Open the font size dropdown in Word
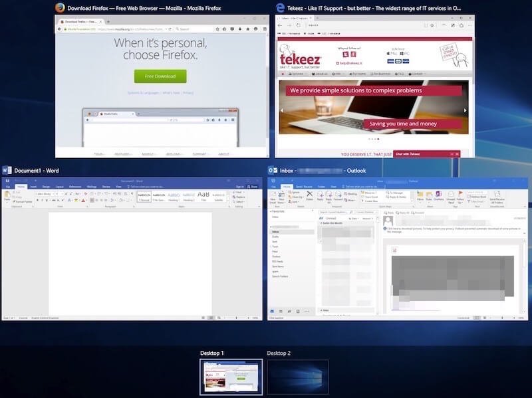The width and height of the screenshot is (532, 398). click(63, 194)
